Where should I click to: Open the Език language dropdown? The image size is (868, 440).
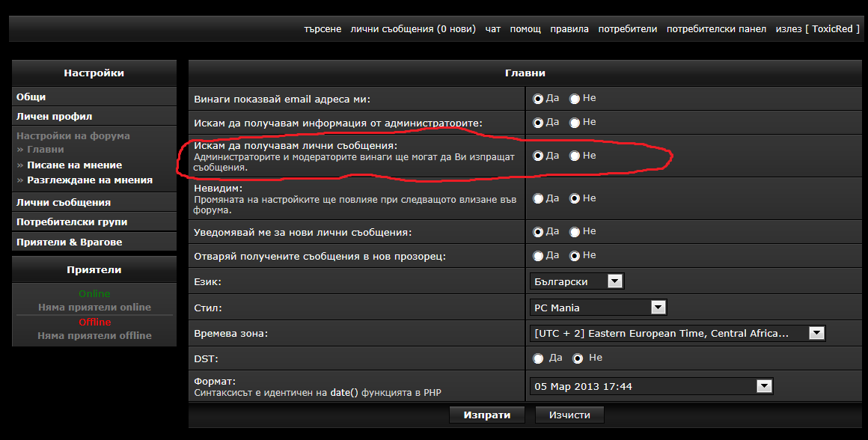(577, 281)
